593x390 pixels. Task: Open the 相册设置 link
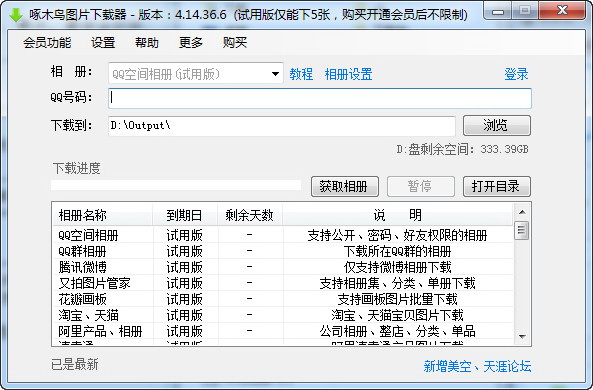click(x=348, y=74)
